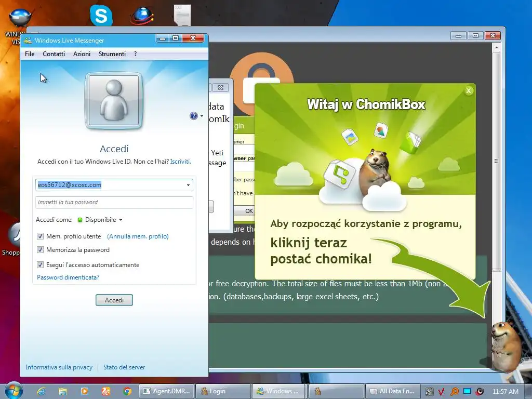This screenshot has width=532, height=399.
Task: Click the green Disponibile status icon
Action: point(80,220)
